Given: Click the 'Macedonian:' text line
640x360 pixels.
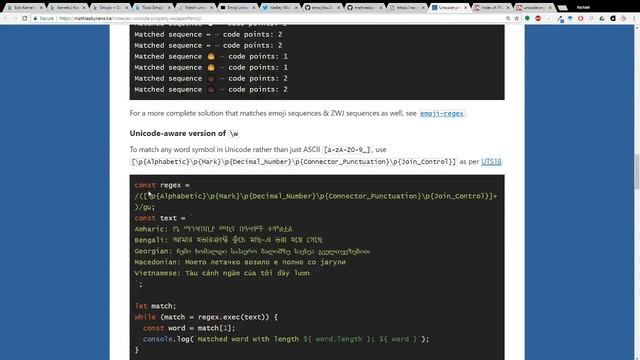Looking at the screenshot, I should coord(240,262).
